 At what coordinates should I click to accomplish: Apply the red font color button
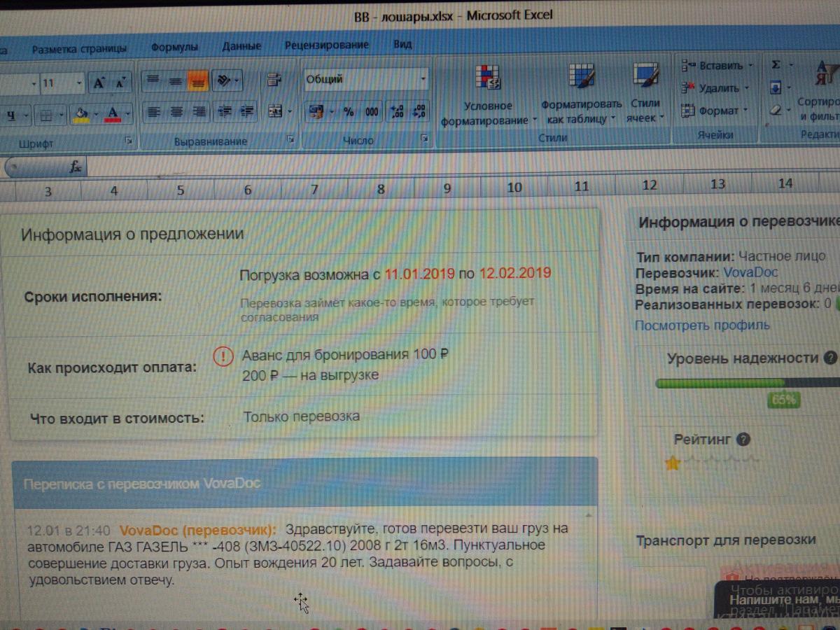(113, 114)
